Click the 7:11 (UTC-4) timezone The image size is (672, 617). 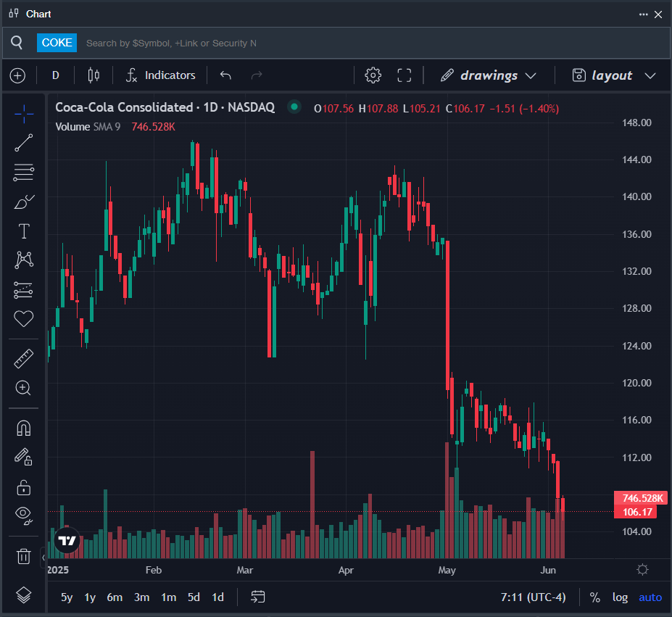[533, 597]
